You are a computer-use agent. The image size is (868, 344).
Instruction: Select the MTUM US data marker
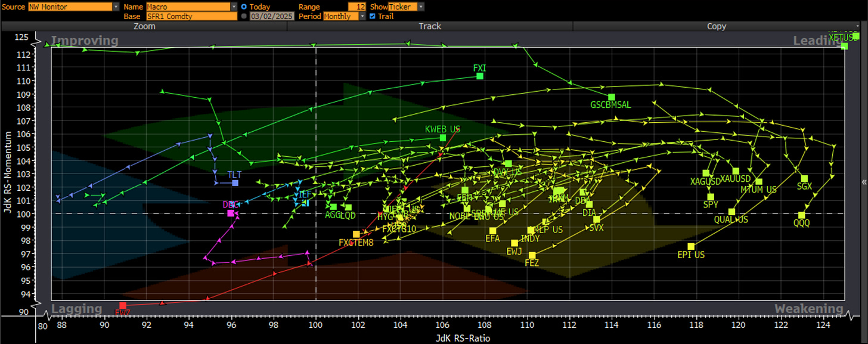[759, 182]
